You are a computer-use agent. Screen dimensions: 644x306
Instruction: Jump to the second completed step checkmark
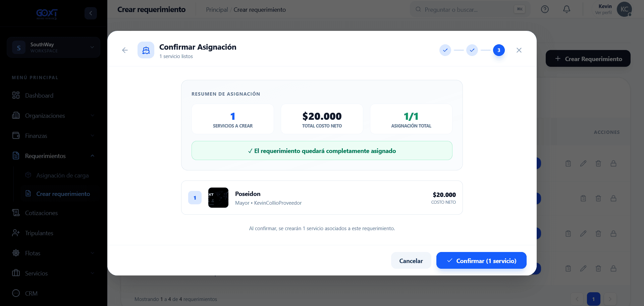pos(472,50)
